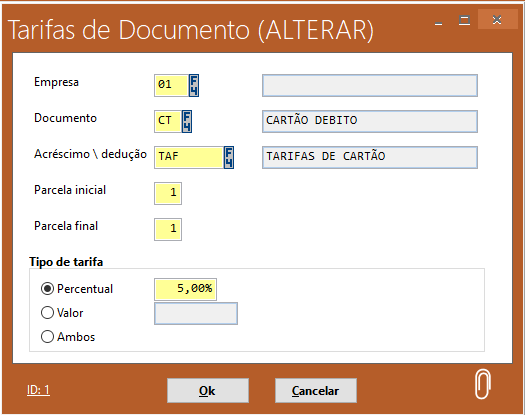Click the Cancelar button

tap(316, 391)
